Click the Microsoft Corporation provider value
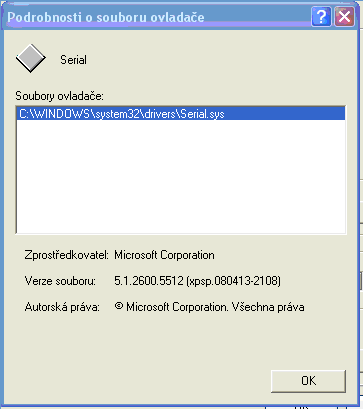 tap(164, 255)
